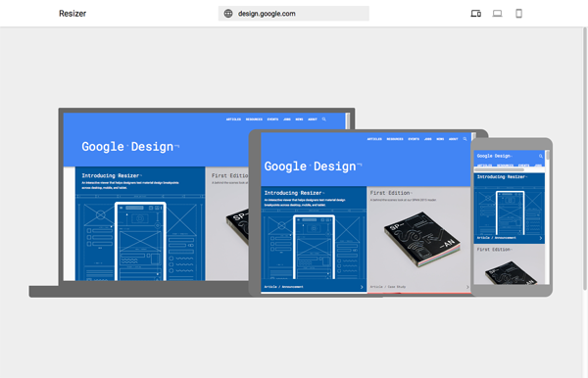Open Introducing Resizer heading in tablet preview
Image resolution: width=588 pixels, height=378 pixels.
point(294,193)
